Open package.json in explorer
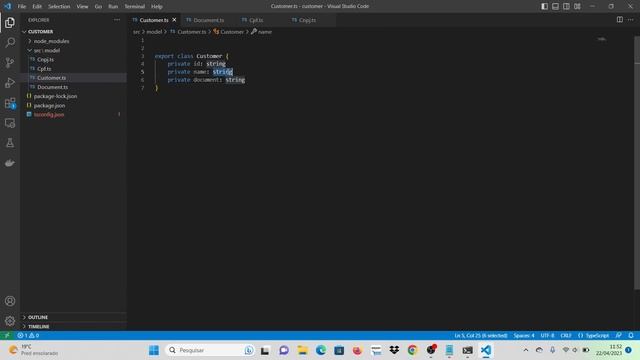 click(x=49, y=105)
